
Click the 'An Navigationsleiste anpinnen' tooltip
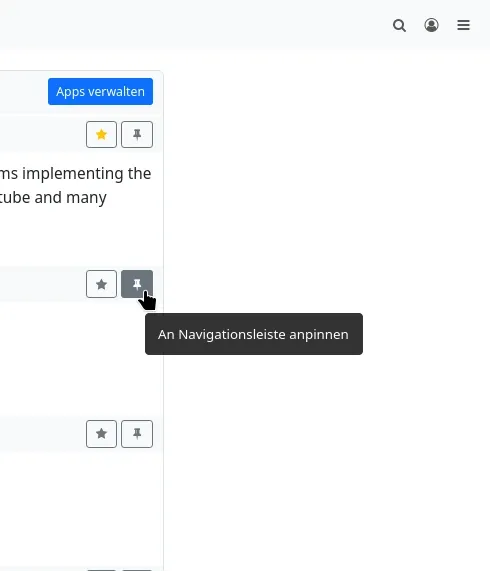(254, 334)
